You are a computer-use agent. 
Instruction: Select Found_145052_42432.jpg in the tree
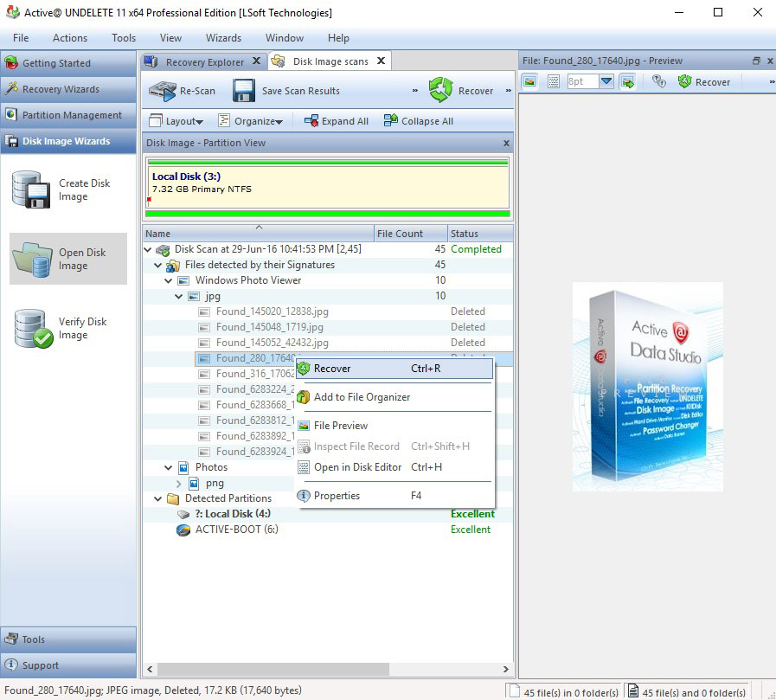(x=272, y=343)
